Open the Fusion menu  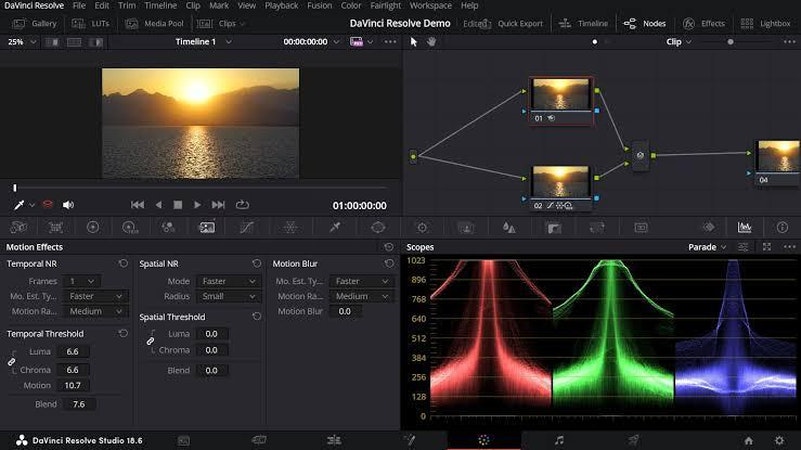click(x=319, y=6)
